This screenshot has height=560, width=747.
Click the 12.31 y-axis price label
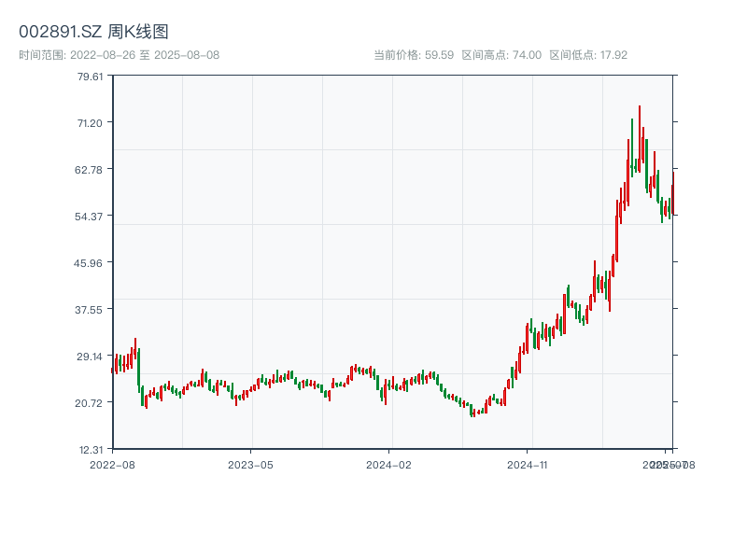(90, 450)
